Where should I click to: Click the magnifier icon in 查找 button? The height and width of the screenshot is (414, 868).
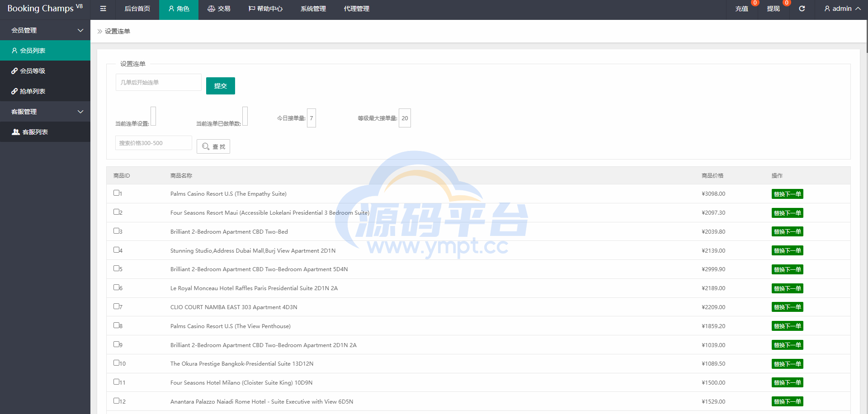tap(206, 146)
